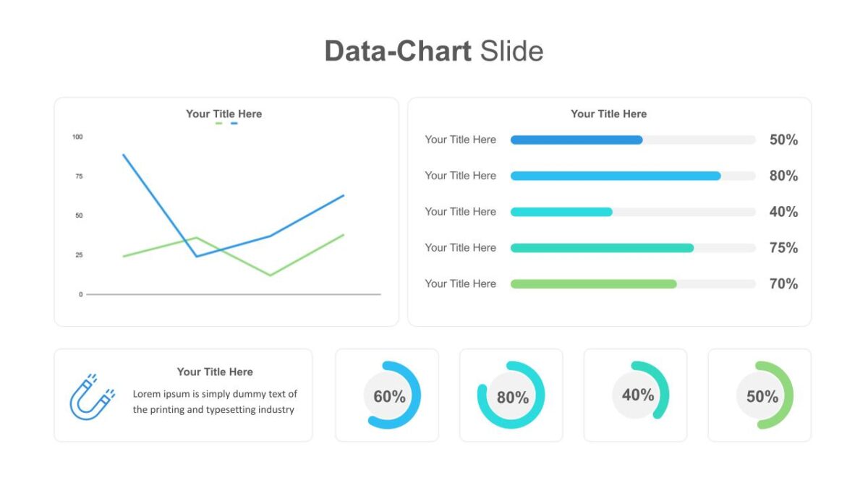Click the green legend marker in line chart
The image size is (868, 488).
click(x=219, y=124)
